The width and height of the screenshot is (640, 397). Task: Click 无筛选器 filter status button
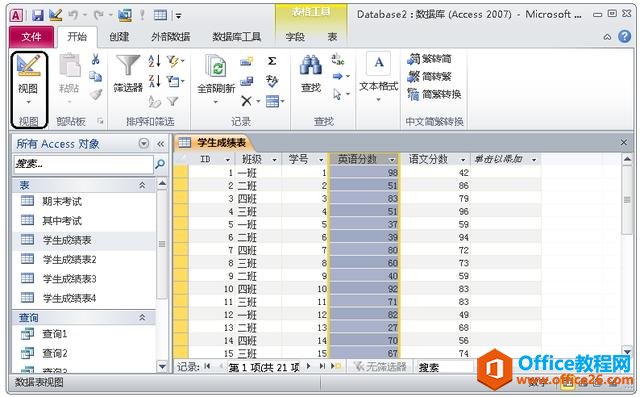(x=380, y=367)
